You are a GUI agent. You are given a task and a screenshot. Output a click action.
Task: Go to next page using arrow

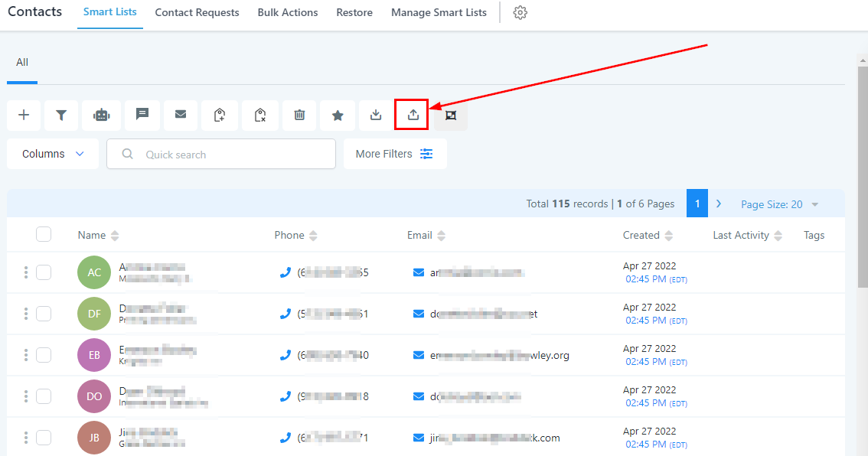point(719,204)
